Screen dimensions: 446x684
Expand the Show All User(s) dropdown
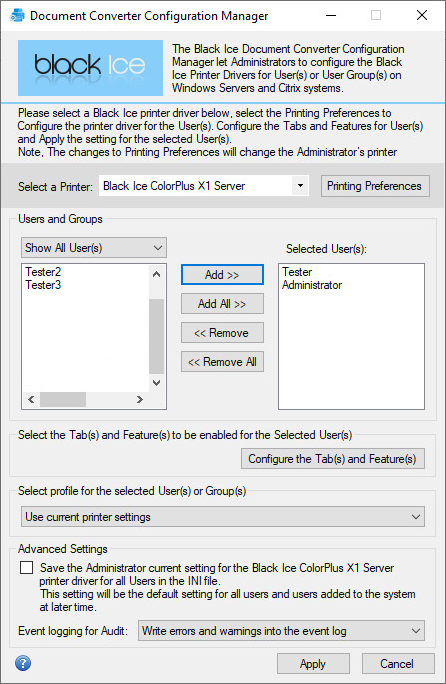coord(94,248)
